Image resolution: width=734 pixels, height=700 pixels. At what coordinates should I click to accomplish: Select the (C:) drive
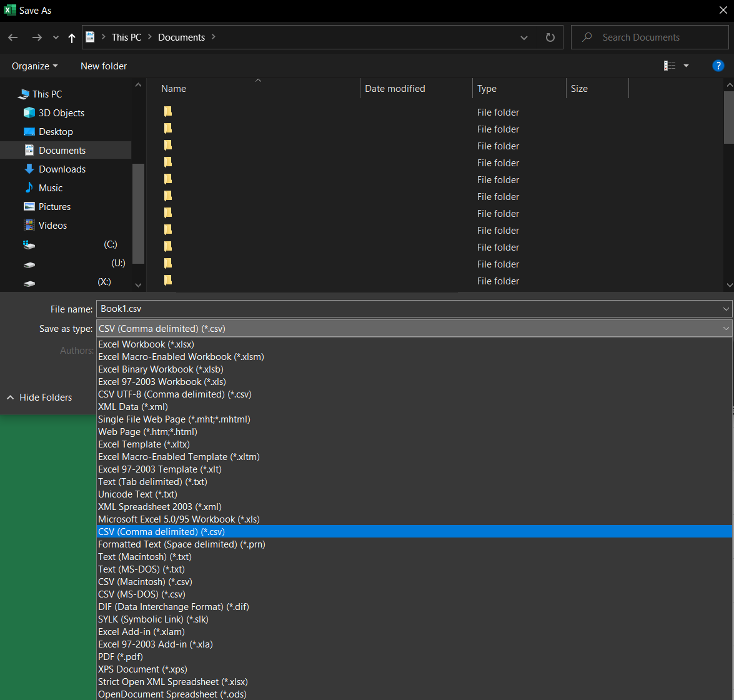[70, 244]
